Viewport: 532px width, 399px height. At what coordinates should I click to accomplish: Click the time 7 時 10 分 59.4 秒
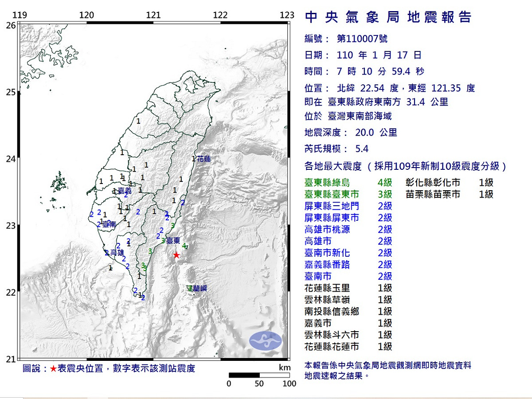click(381, 72)
